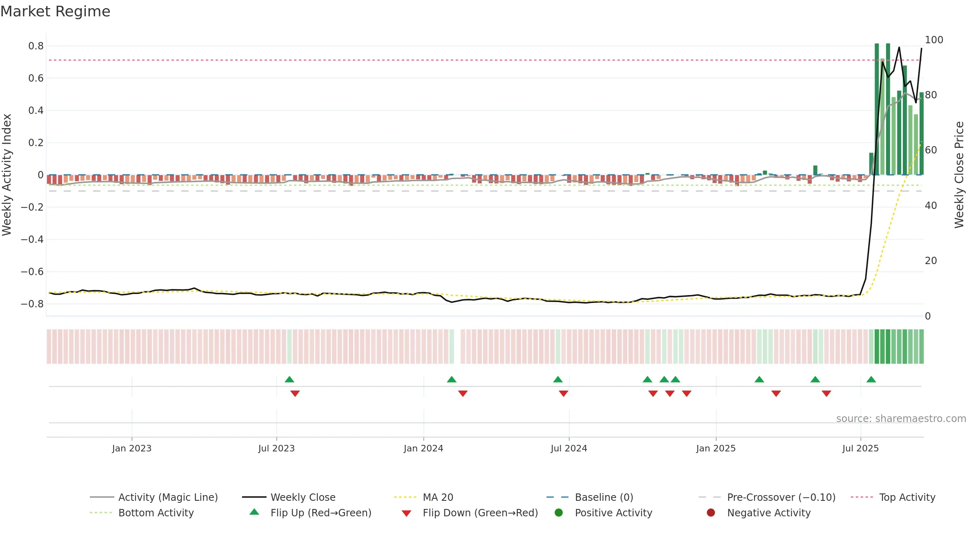Click the Negative Activity legend entry
The height and width of the screenshot is (551, 980).
[x=759, y=513]
